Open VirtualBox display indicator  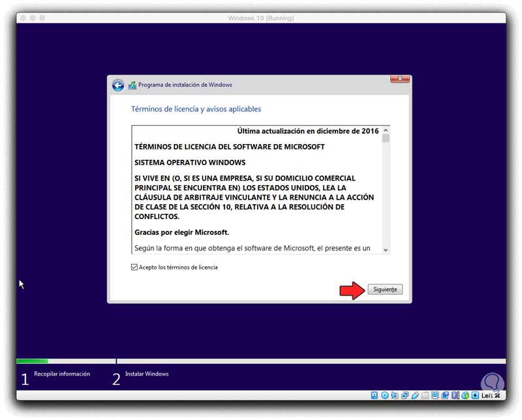pyautogui.click(x=435, y=395)
